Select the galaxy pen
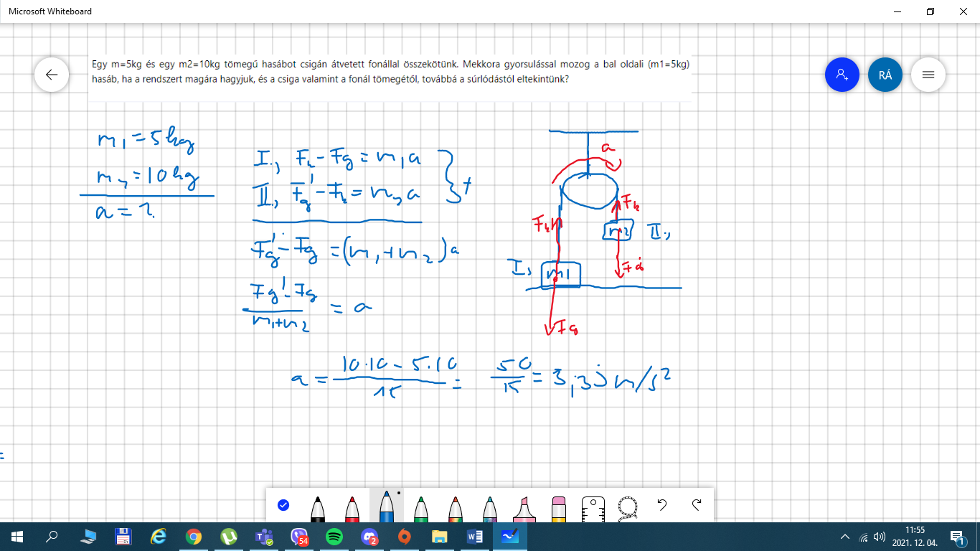The image size is (980, 551). (x=490, y=508)
